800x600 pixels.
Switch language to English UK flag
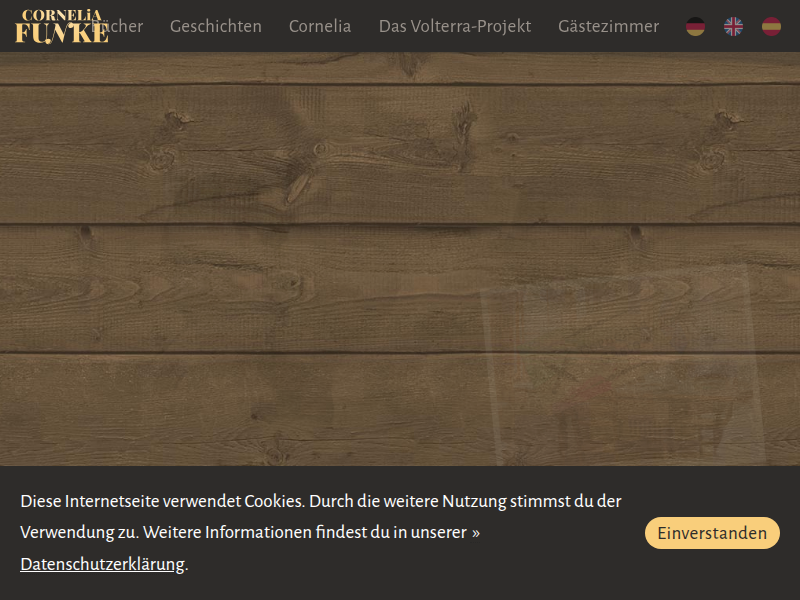point(733,27)
